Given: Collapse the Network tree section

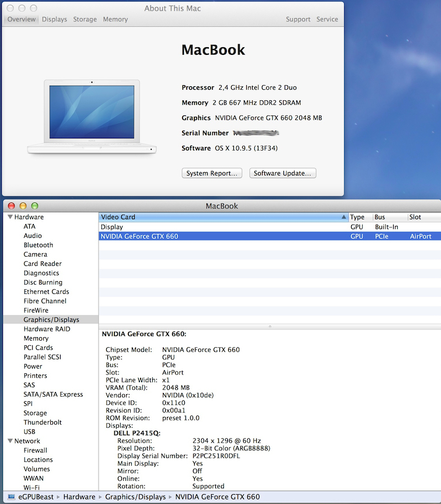Looking at the screenshot, I should pyautogui.click(x=10, y=441).
